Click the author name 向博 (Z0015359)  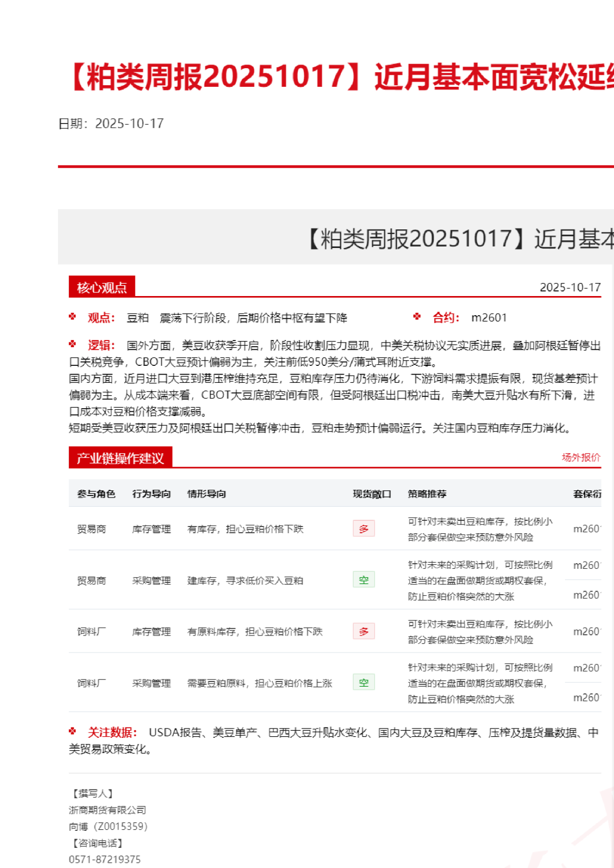click(108, 827)
